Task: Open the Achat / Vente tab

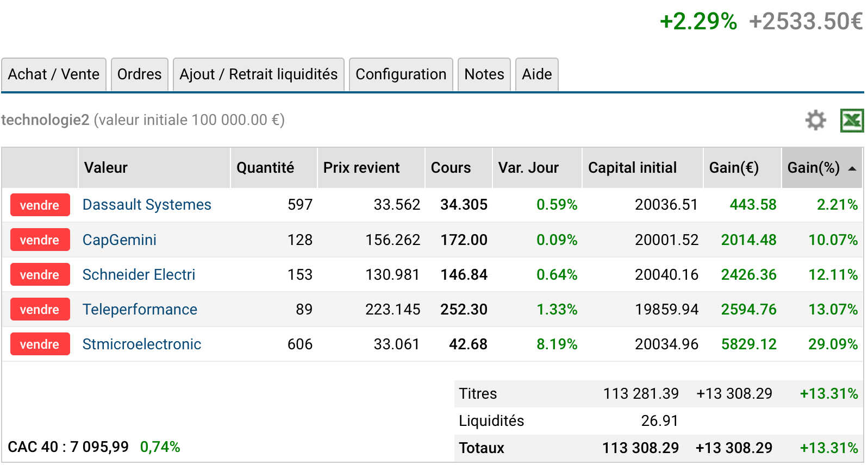Action: click(54, 74)
